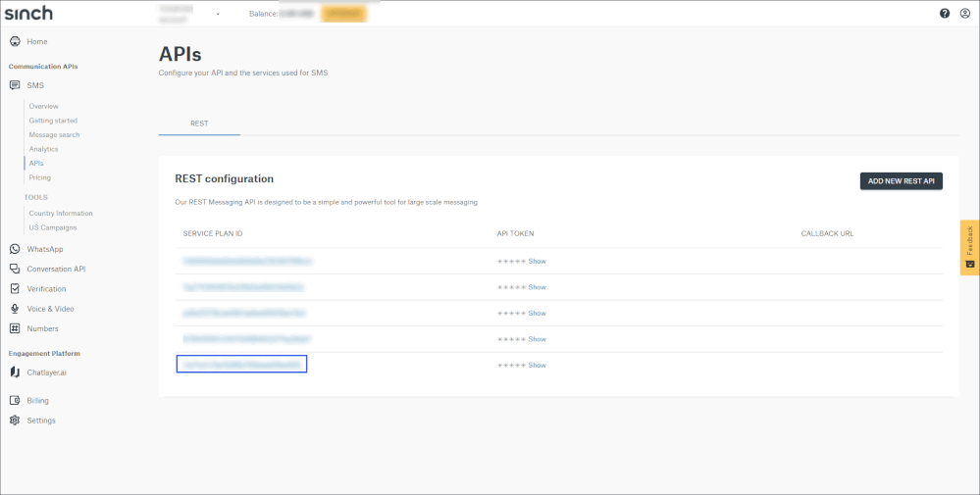
Task: Click the REST configuration heading
Action: [x=225, y=179]
